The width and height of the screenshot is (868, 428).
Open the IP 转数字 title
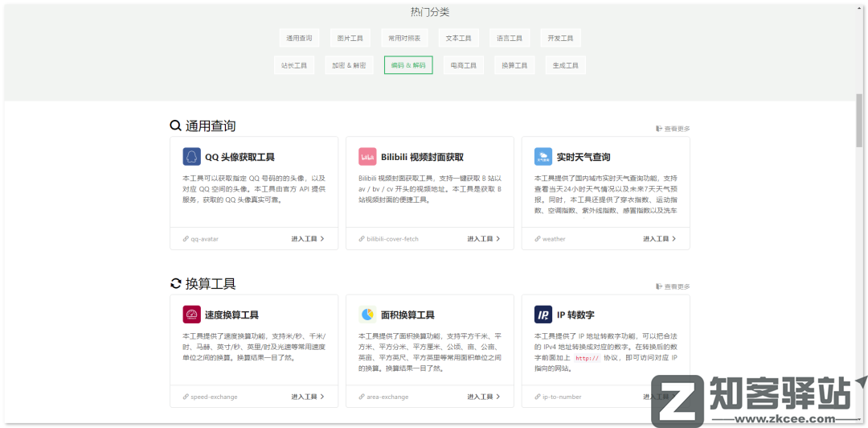(x=575, y=315)
